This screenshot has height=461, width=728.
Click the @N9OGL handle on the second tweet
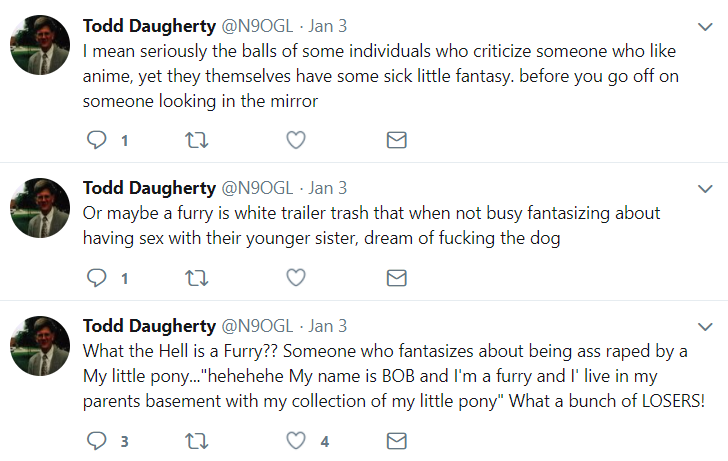(256, 188)
